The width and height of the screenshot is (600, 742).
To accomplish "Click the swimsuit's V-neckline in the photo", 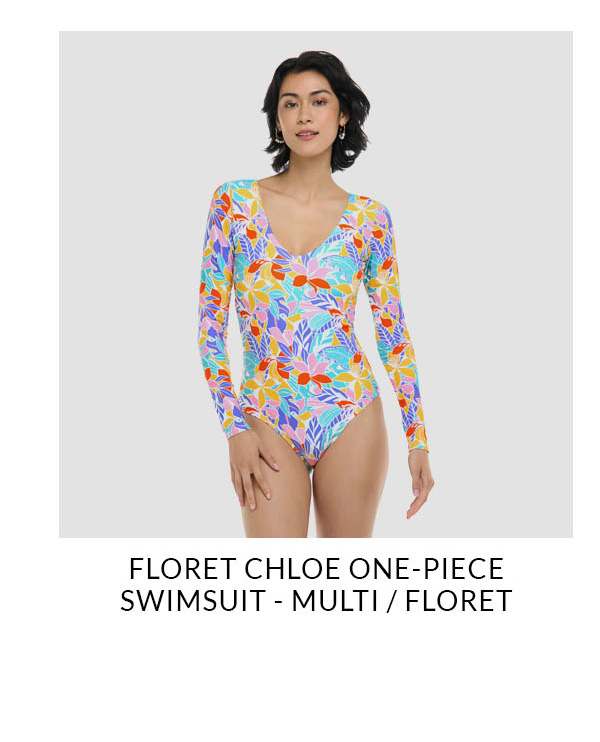I will click(x=303, y=222).
